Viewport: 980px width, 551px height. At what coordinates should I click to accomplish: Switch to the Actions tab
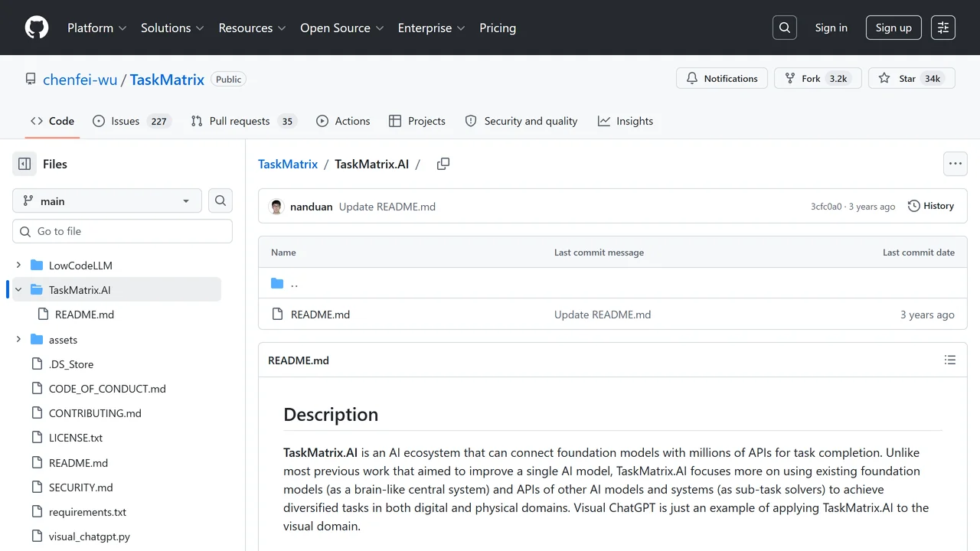(343, 121)
